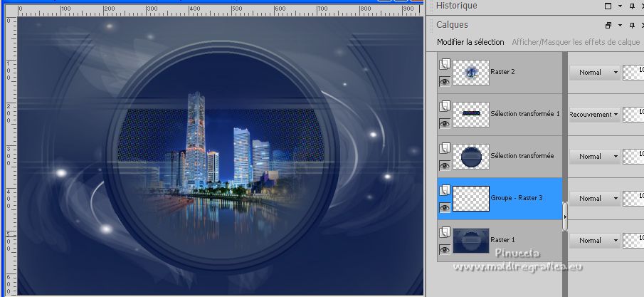Toggle the eye of Raster 1 layer
The width and height of the screenshot is (644, 297).
coord(444,250)
